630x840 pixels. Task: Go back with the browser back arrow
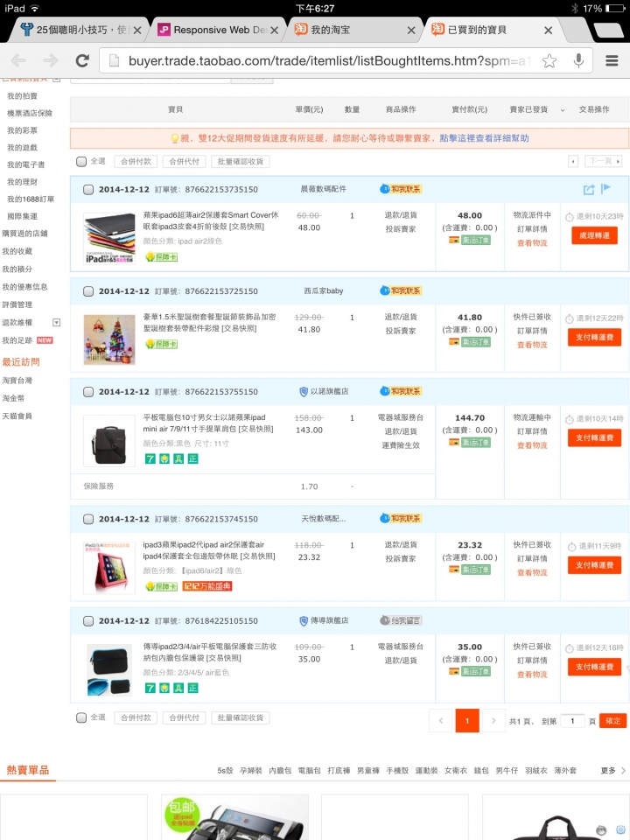tap(18, 60)
